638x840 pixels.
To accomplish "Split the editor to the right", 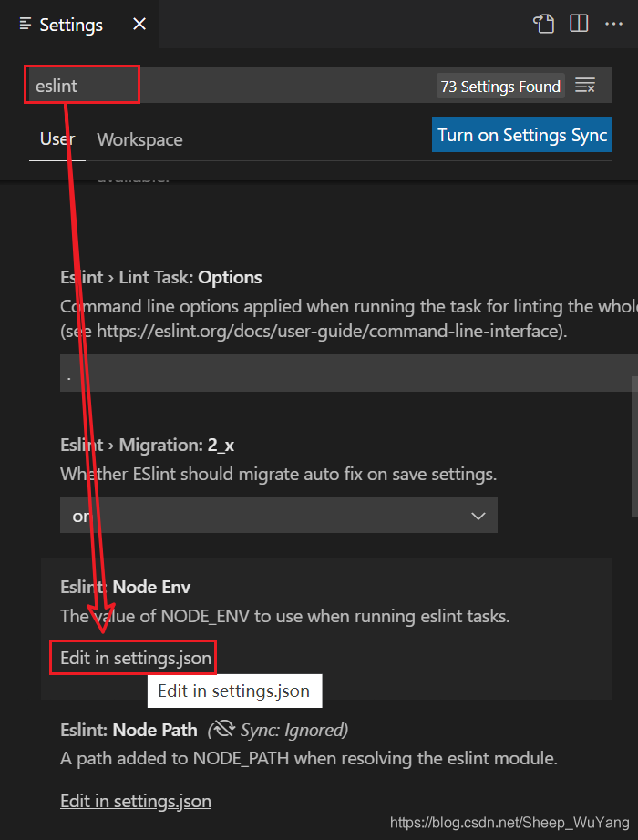I will coord(579,24).
